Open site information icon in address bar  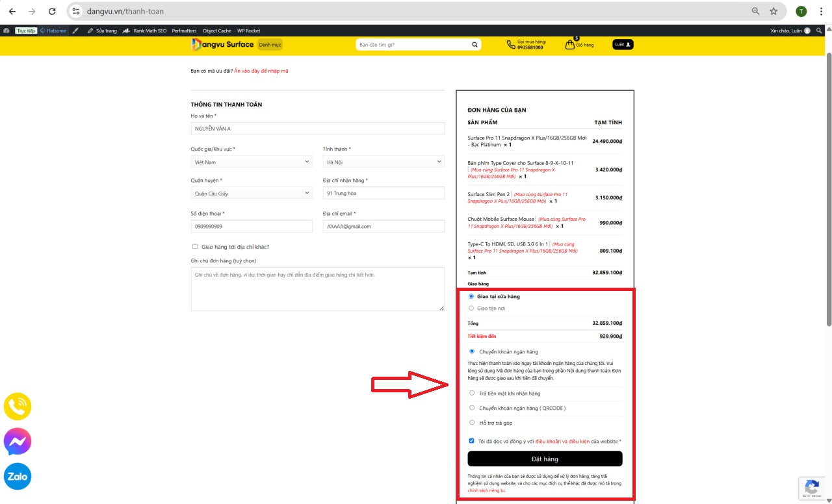point(75,11)
